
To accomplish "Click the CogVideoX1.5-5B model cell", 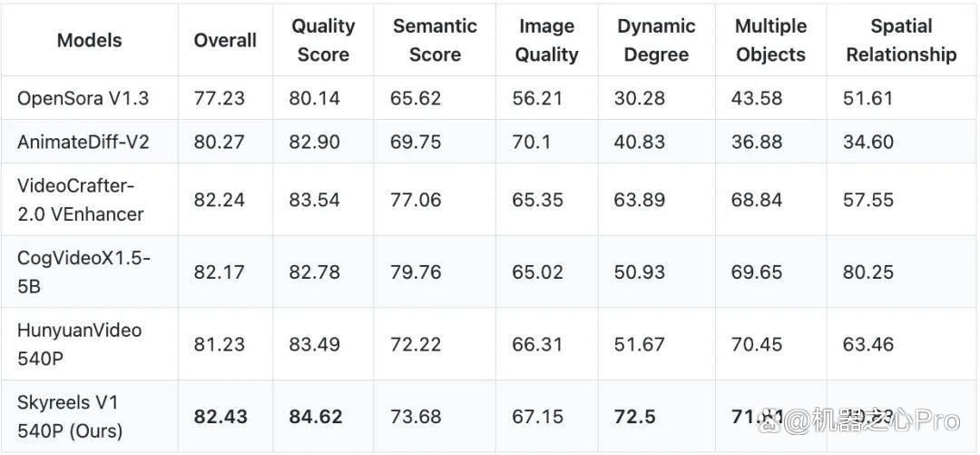I will click(83, 272).
